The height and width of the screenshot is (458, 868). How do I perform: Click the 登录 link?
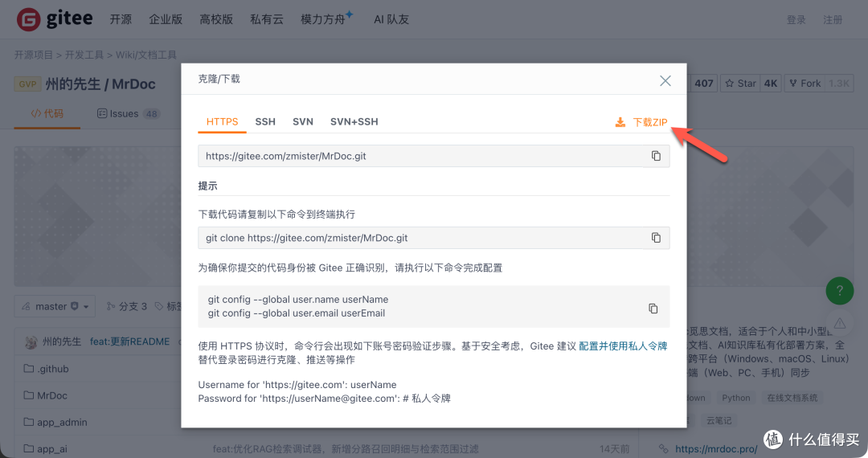(x=796, y=20)
